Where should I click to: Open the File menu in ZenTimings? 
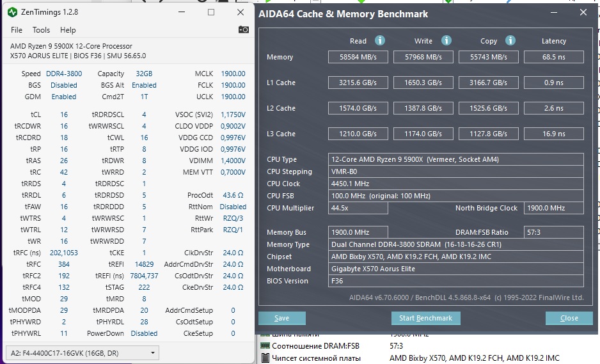tap(17, 30)
